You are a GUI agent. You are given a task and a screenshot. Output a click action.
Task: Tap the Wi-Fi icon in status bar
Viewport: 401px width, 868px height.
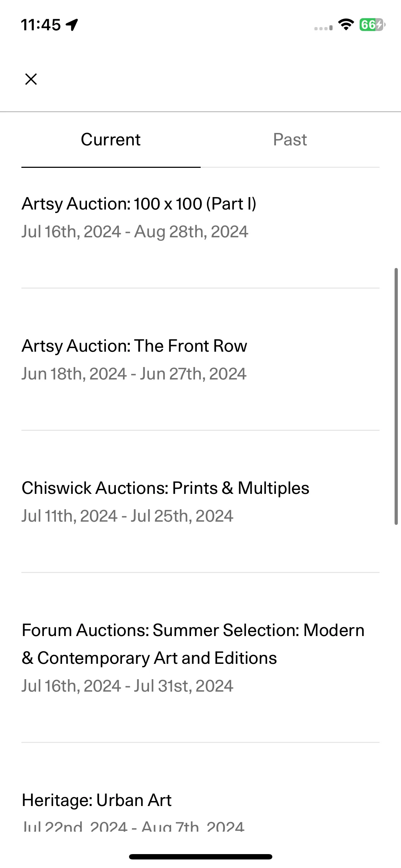(x=345, y=24)
